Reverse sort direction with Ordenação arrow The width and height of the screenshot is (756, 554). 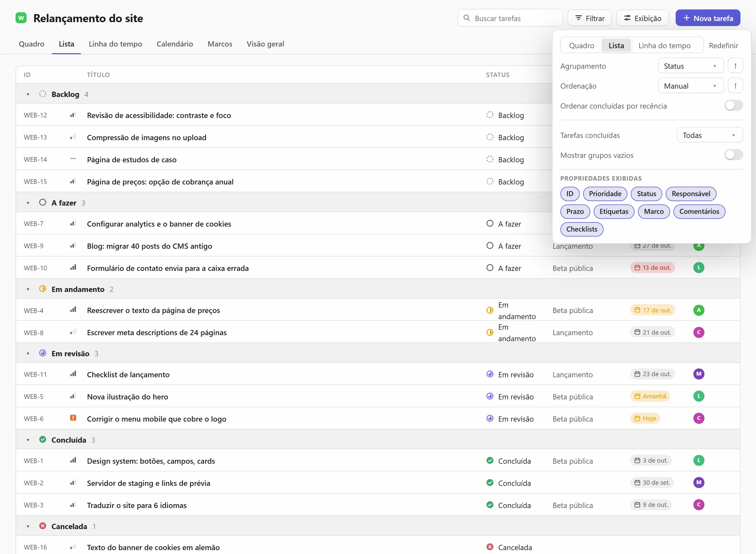pos(735,86)
